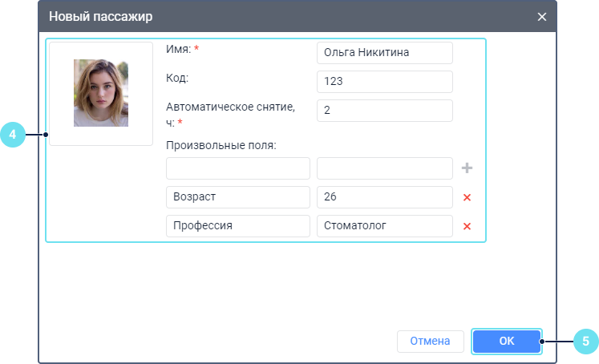Click the passenger photo thumbnail
This screenshot has width=599, height=364.
point(101,93)
